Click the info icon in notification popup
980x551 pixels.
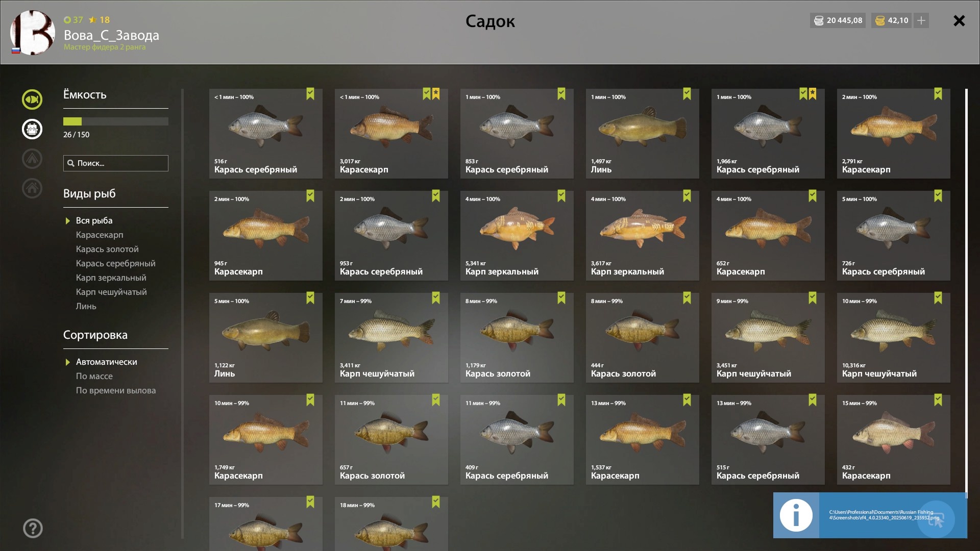click(796, 515)
